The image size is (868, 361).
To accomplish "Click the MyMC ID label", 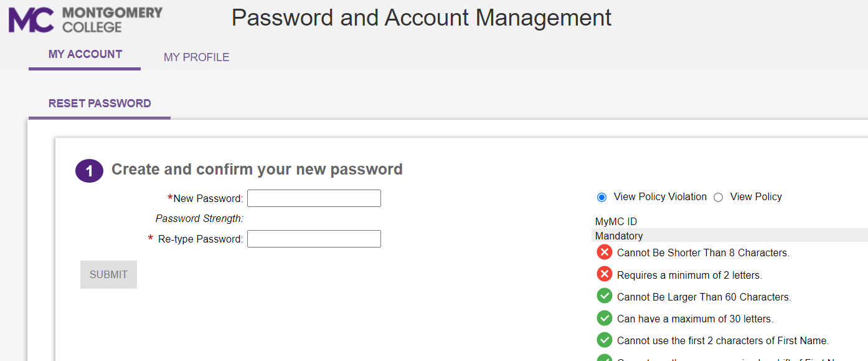I will [x=616, y=221].
